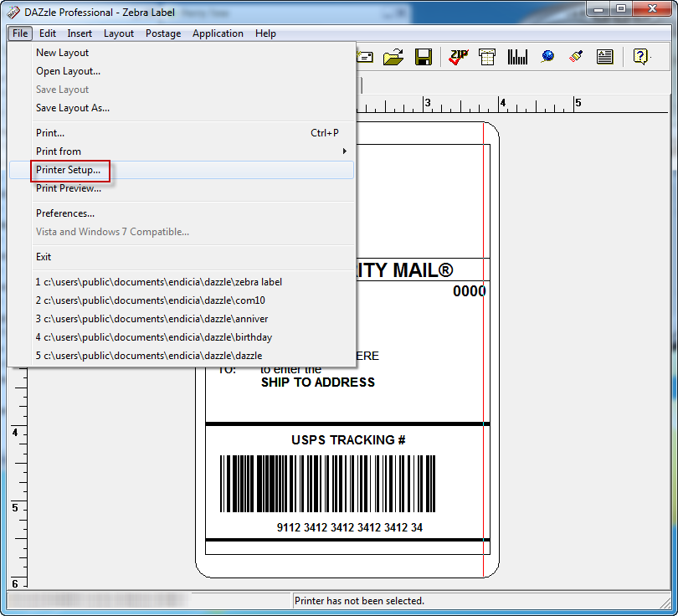
Task: Click the floppy disk save icon
Action: pyautogui.click(x=423, y=57)
